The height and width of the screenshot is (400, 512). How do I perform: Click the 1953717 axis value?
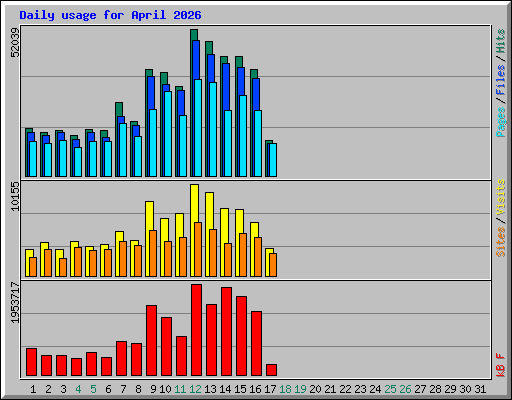tap(15, 303)
